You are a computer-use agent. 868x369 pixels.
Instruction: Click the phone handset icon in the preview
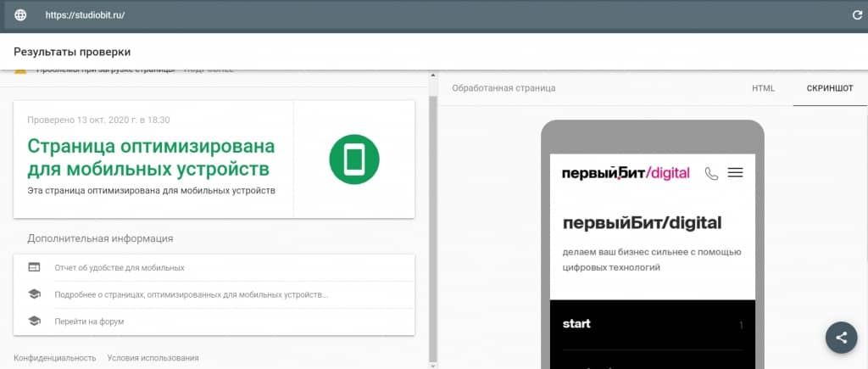(711, 173)
